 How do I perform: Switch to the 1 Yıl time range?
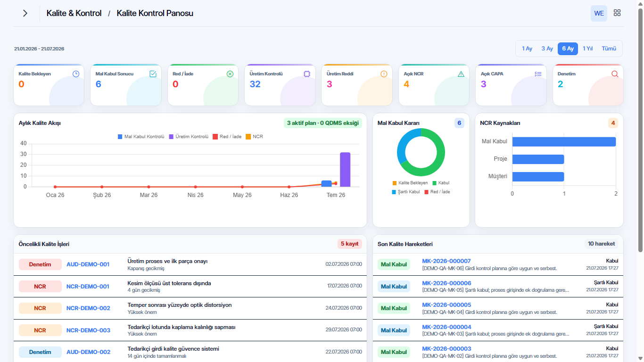point(587,49)
